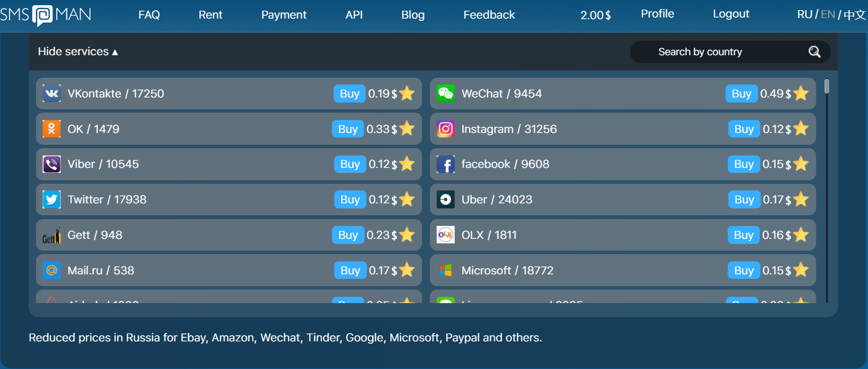Mark Instagram as favorite with the star

tap(801, 128)
